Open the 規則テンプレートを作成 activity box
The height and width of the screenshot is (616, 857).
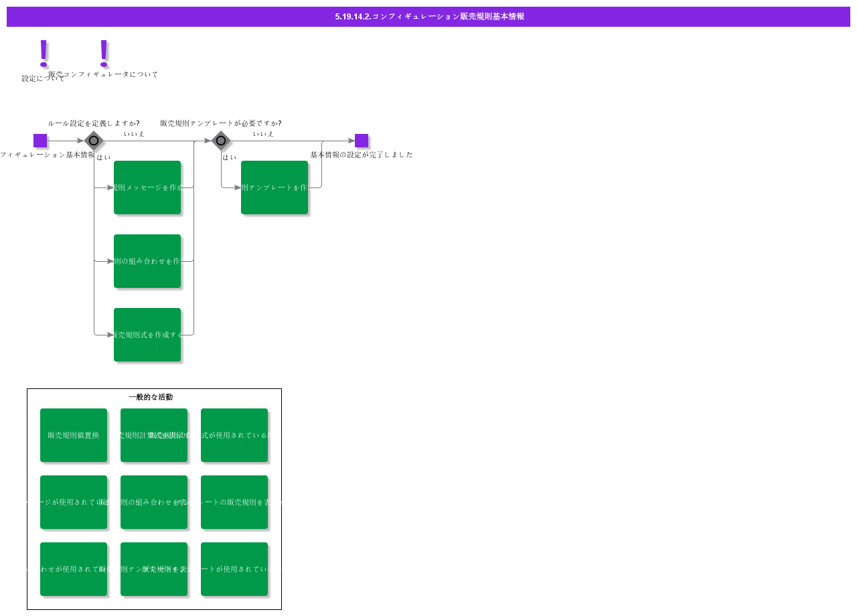point(275,187)
